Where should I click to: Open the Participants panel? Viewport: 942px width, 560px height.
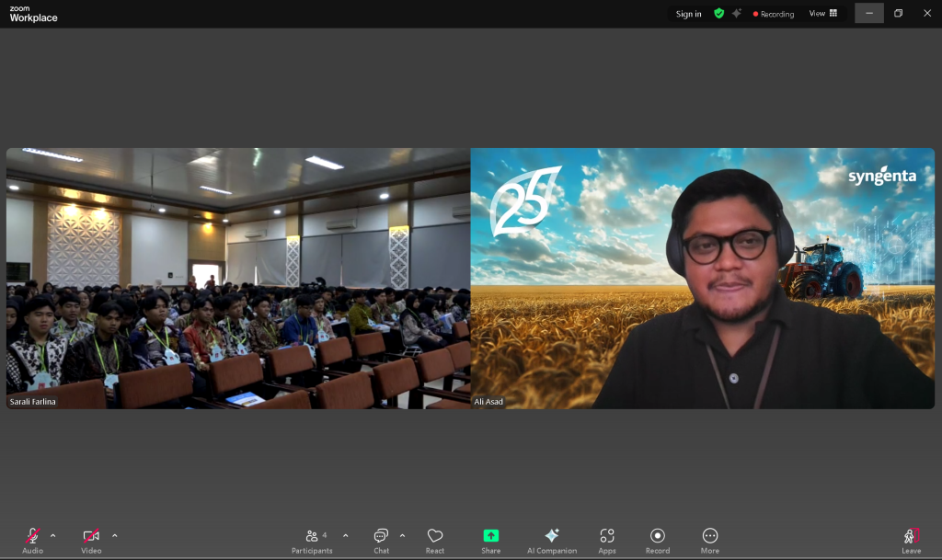312,539
